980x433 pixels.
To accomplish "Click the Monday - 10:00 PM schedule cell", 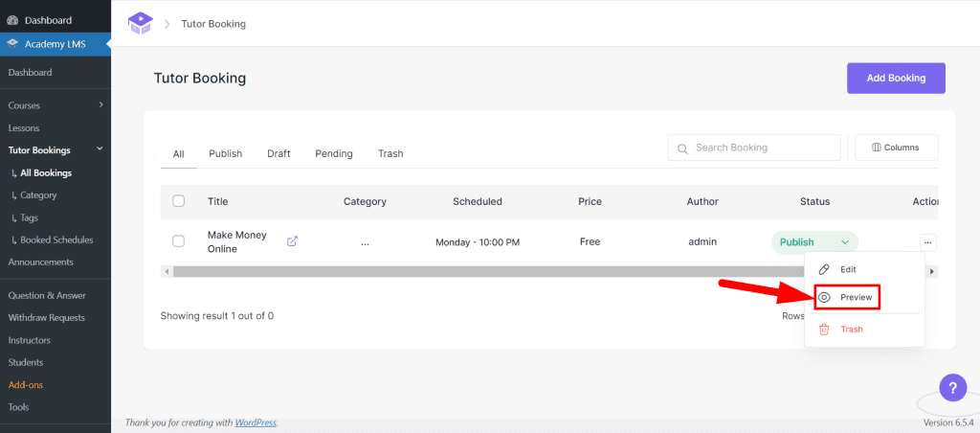I will pyautogui.click(x=478, y=242).
